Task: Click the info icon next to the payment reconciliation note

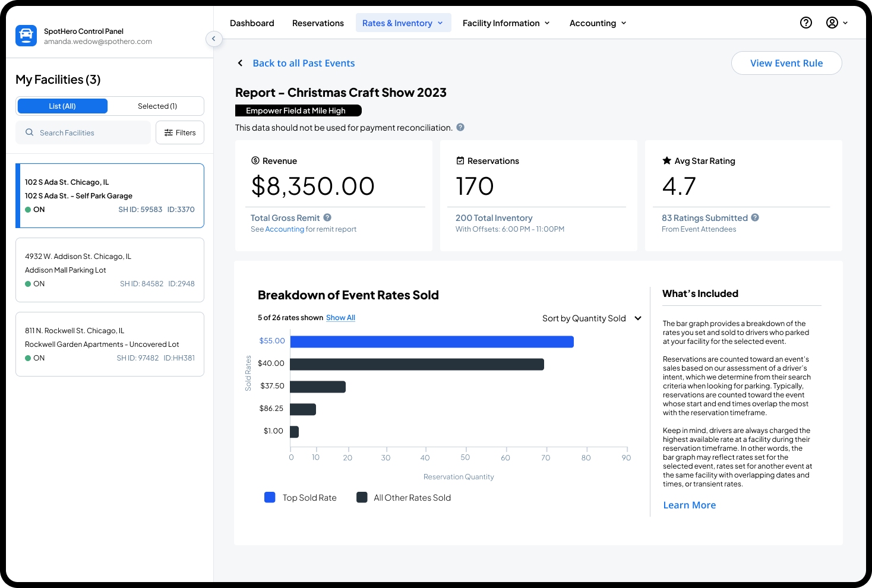Action: 460,127
